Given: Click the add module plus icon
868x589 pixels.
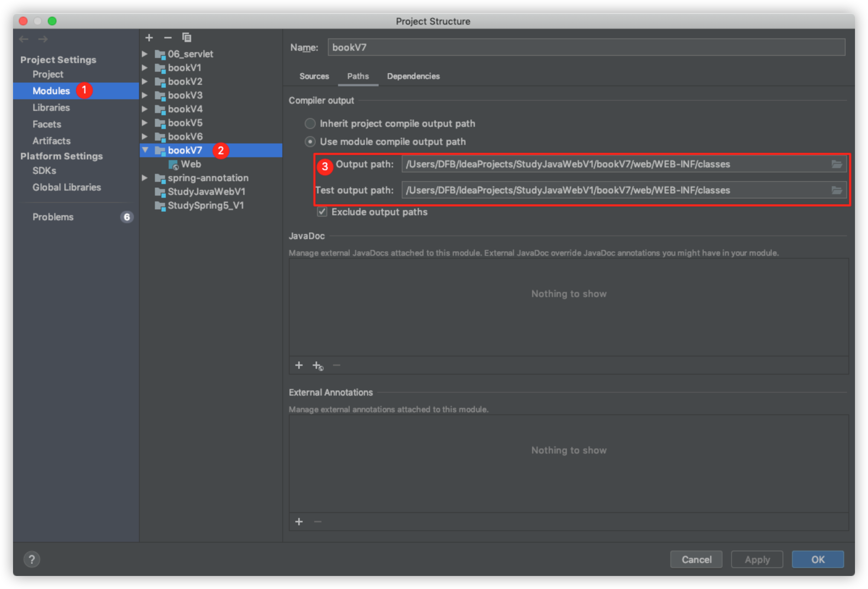Looking at the screenshot, I should (149, 38).
